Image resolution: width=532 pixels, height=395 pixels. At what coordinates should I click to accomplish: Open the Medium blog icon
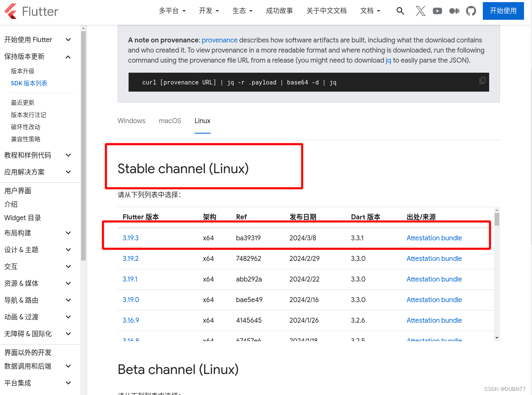coord(454,11)
